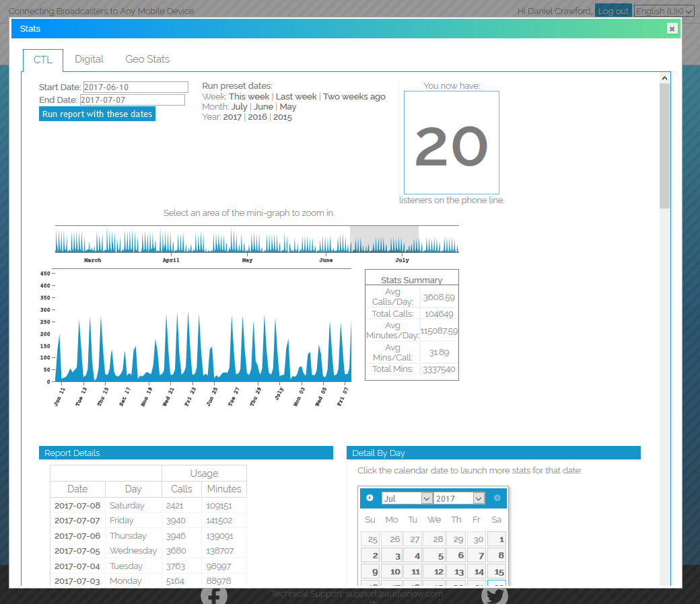The height and width of the screenshot is (604, 700).
Task: Click scrollbar up arrow in Stats panel
Action: 664,78
